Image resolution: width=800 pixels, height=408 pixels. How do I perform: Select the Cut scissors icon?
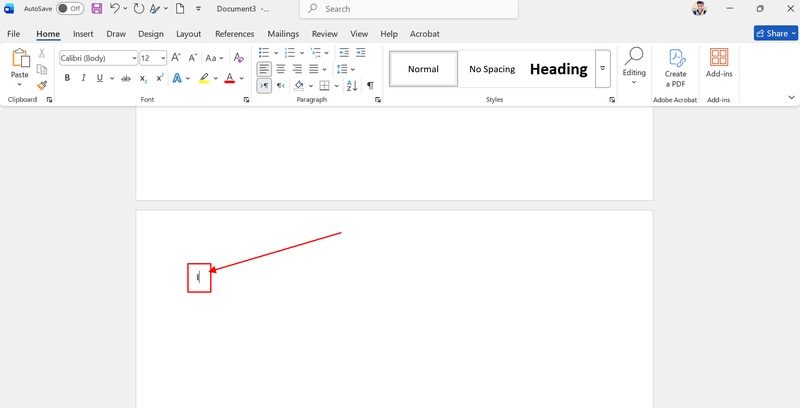(x=42, y=53)
